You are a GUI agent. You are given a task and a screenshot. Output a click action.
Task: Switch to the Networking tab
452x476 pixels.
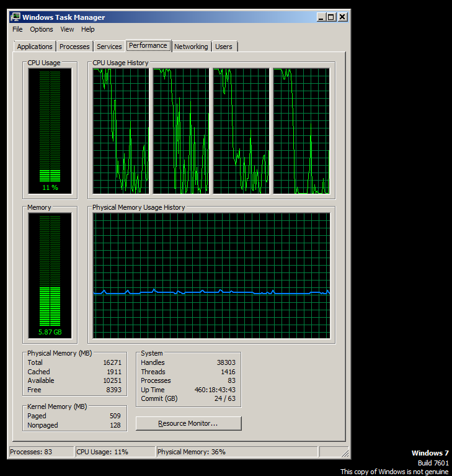click(191, 47)
